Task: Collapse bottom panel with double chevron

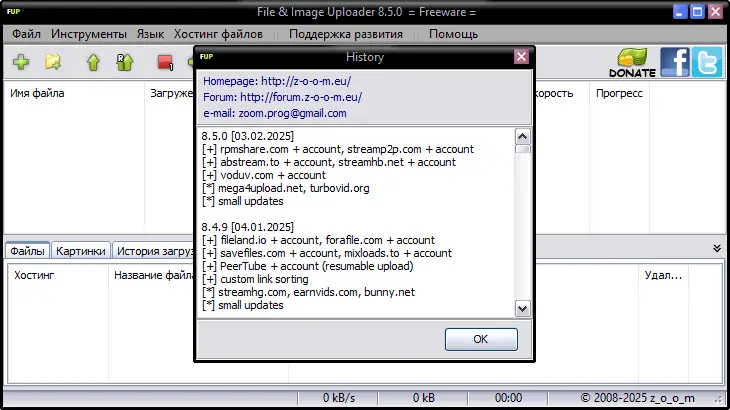Action: tap(717, 249)
